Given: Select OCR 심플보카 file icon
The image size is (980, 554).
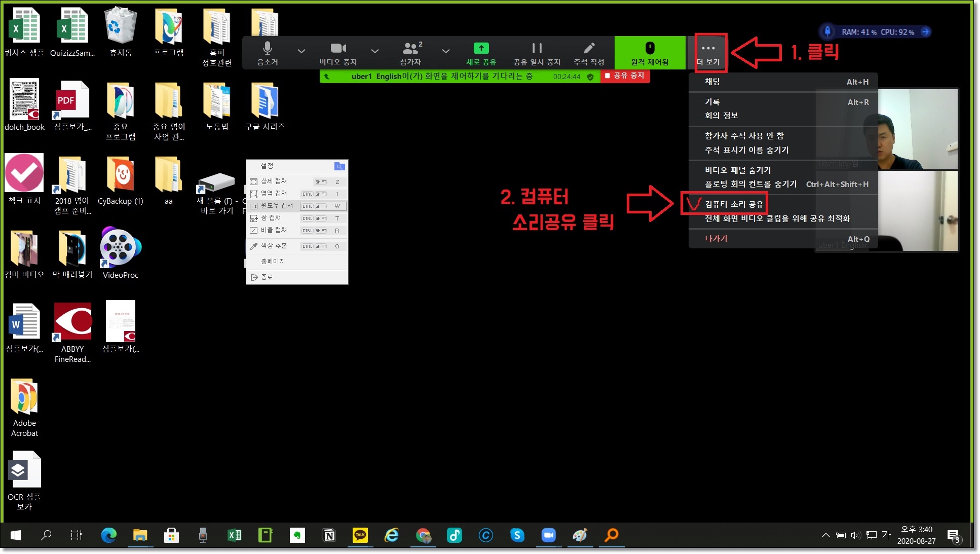Looking at the screenshot, I should click(24, 481).
